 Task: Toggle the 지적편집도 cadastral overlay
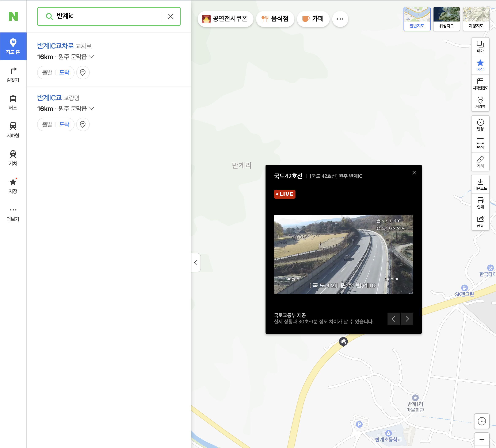pos(480,84)
